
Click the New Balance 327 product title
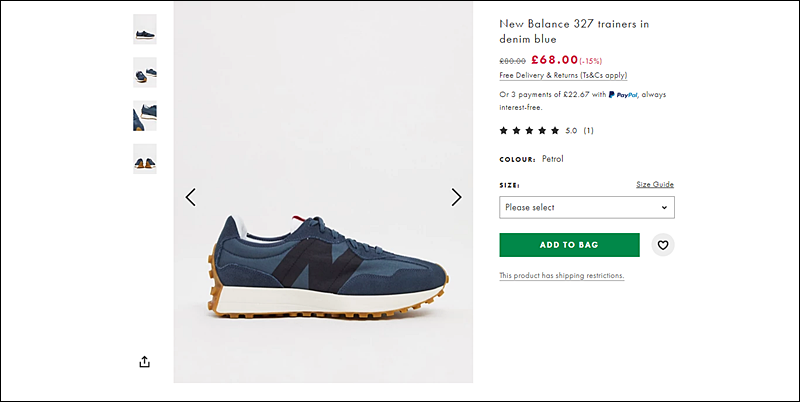[574, 31]
